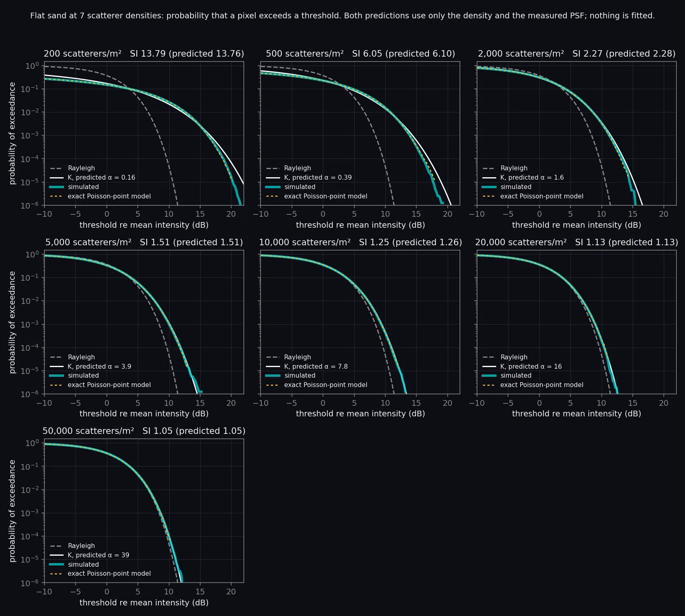Click x-axis label under the 50,000 scatterers plot
This screenshot has height=616, width=685.
(144, 603)
